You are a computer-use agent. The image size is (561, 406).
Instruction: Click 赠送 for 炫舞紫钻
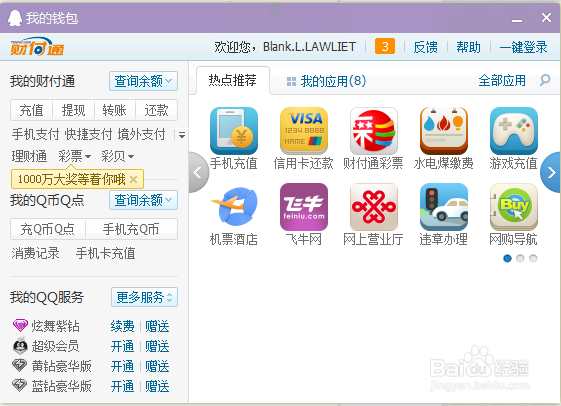click(x=157, y=326)
